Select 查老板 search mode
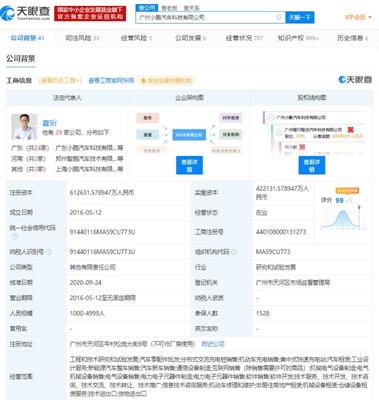Viewport: 379px width, 400px height. point(169,8)
